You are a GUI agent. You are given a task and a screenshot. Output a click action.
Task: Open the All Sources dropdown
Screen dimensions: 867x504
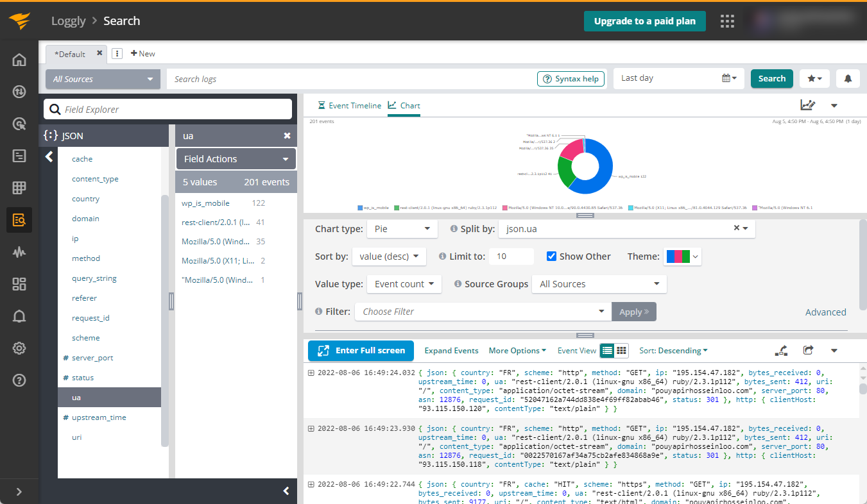(x=103, y=79)
